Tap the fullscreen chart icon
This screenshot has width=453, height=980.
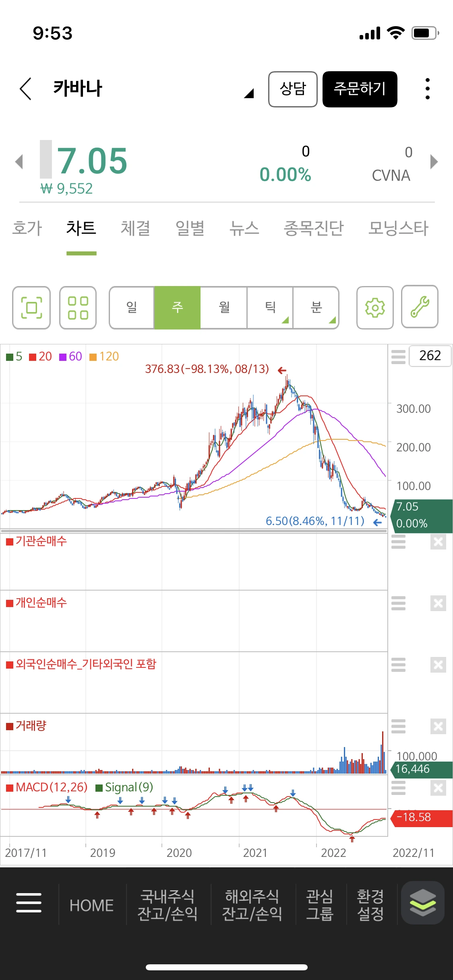(x=31, y=308)
